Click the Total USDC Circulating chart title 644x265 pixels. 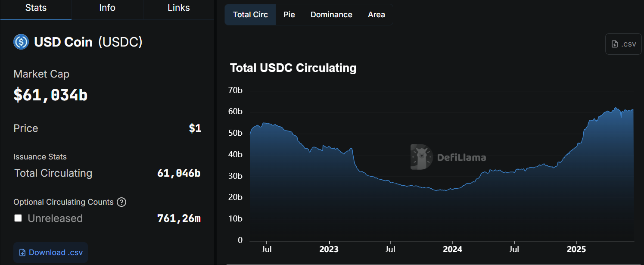coord(293,68)
